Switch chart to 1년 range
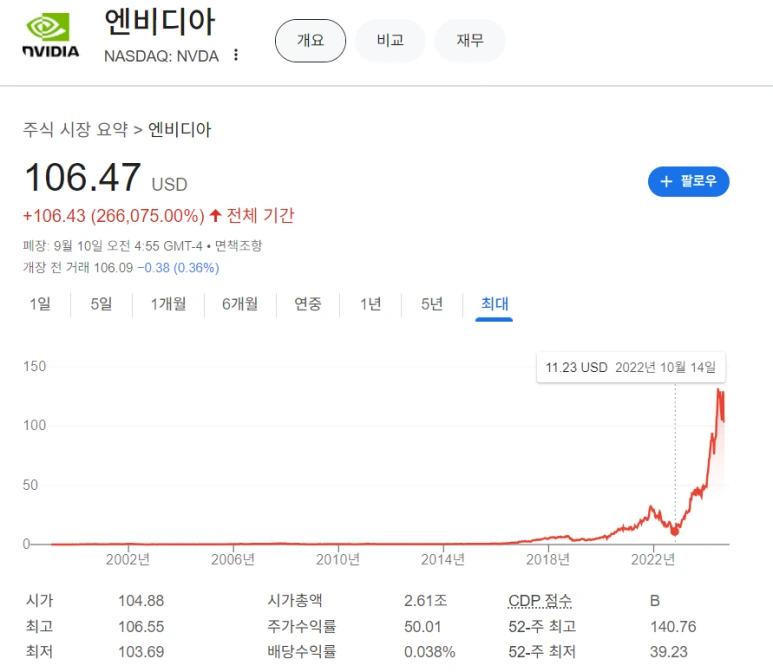The height and width of the screenshot is (672, 773). click(370, 304)
